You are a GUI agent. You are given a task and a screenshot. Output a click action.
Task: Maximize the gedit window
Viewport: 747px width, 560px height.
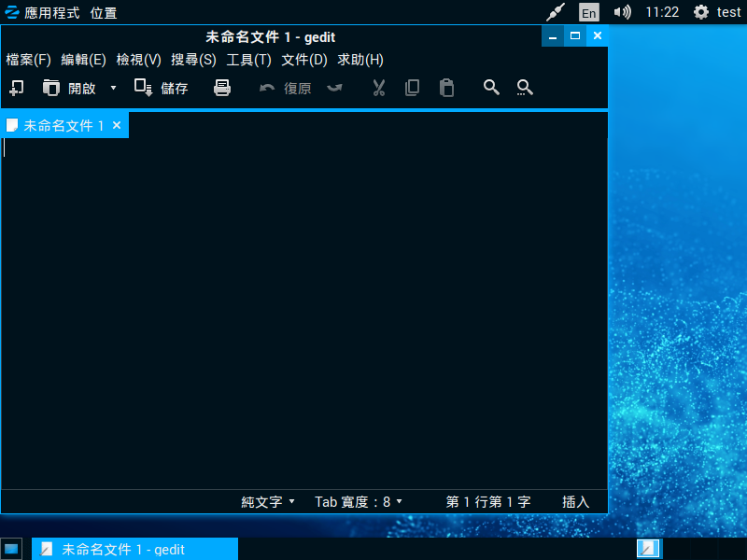575,36
